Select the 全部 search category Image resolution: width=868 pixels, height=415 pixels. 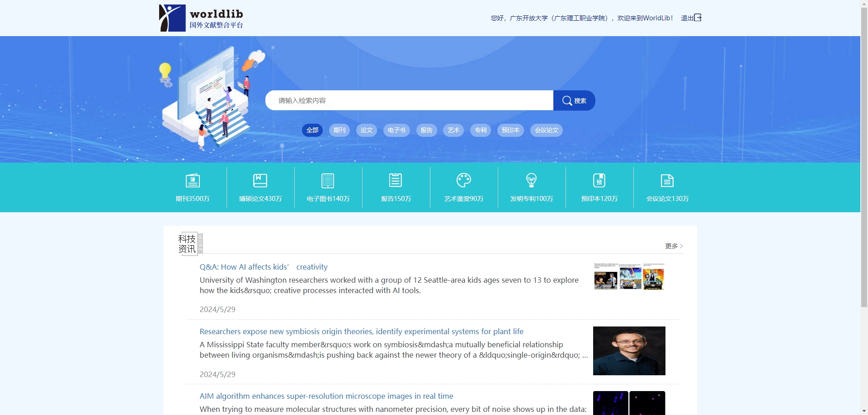click(312, 130)
